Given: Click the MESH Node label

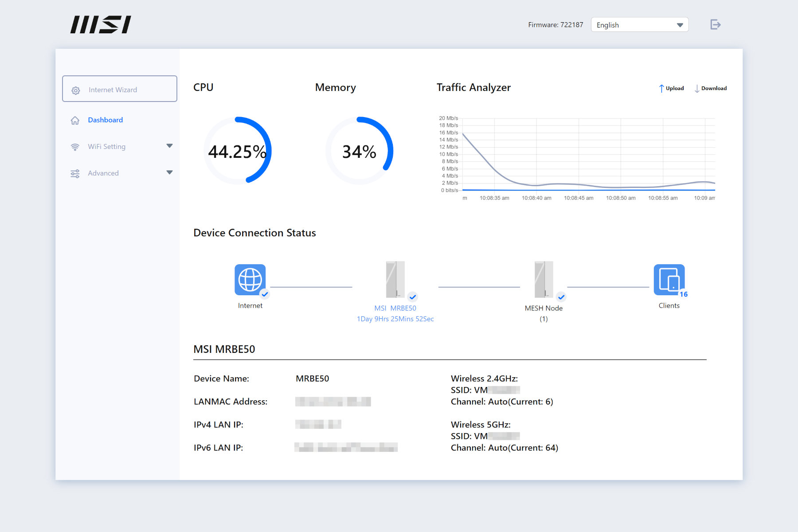Looking at the screenshot, I should 544,308.
